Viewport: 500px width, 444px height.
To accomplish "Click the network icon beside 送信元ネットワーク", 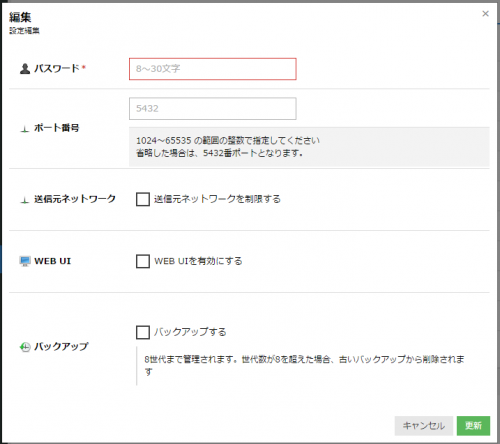I will [x=25, y=200].
